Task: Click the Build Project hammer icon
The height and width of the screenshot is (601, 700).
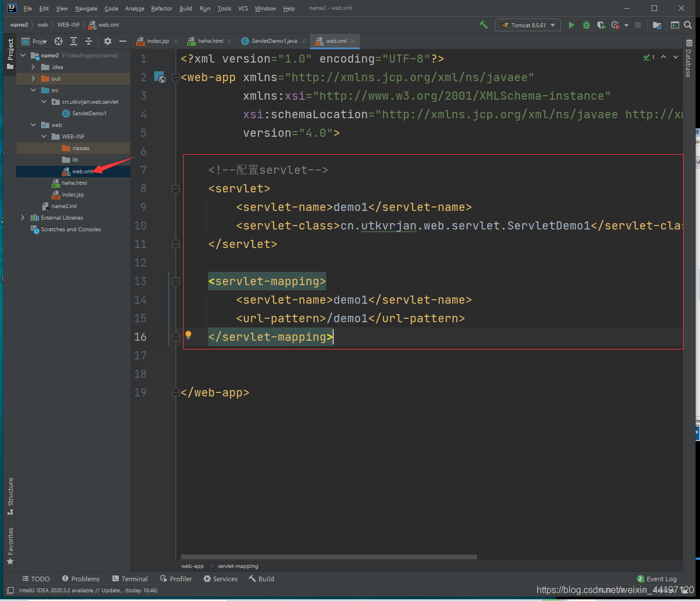Action: [x=483, y=25]
